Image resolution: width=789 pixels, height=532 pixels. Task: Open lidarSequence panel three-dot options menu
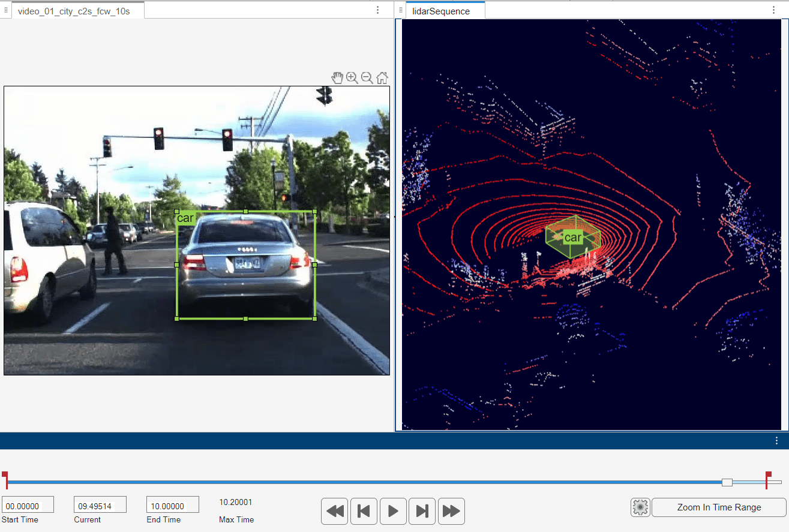pyautogui.click(x=773, y=10)
